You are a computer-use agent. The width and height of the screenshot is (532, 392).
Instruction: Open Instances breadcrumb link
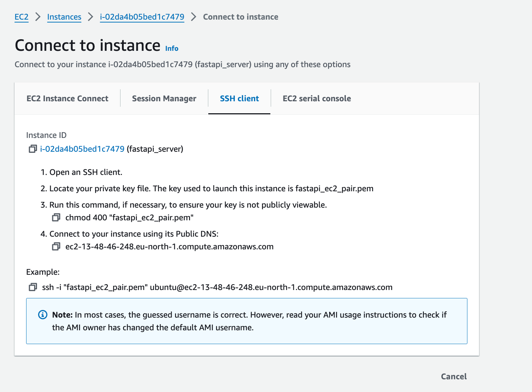pos(64,17)
